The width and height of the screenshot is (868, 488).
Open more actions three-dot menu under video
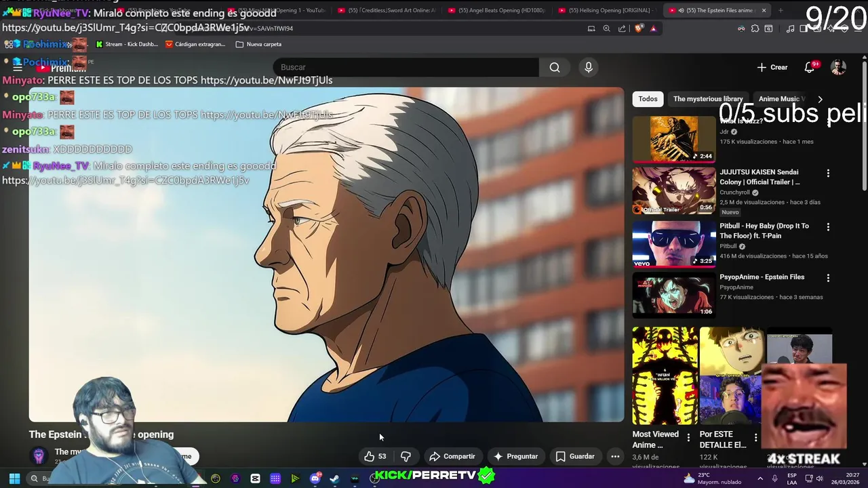[615, 456]
